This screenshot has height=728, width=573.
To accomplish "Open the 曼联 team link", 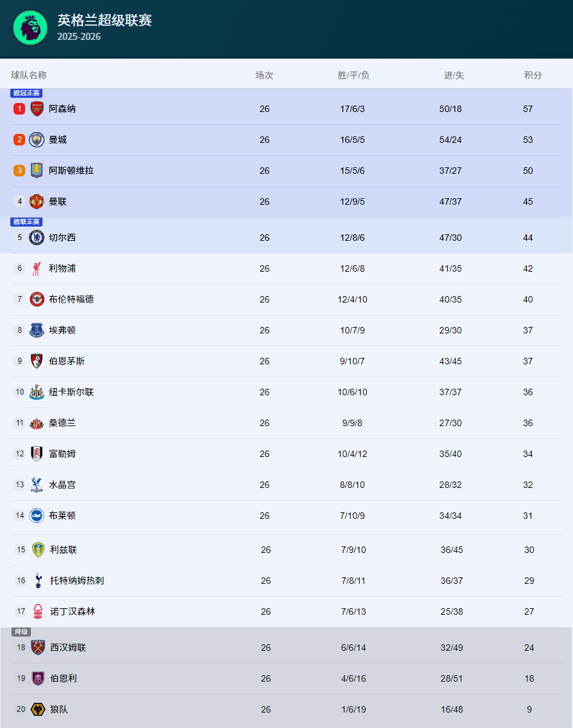I will (58, 201).
